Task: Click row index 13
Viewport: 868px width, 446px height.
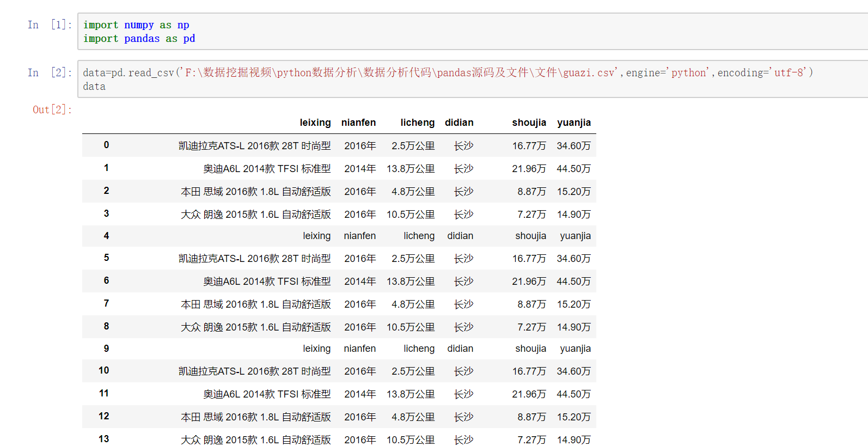Action: coord(103,439)
